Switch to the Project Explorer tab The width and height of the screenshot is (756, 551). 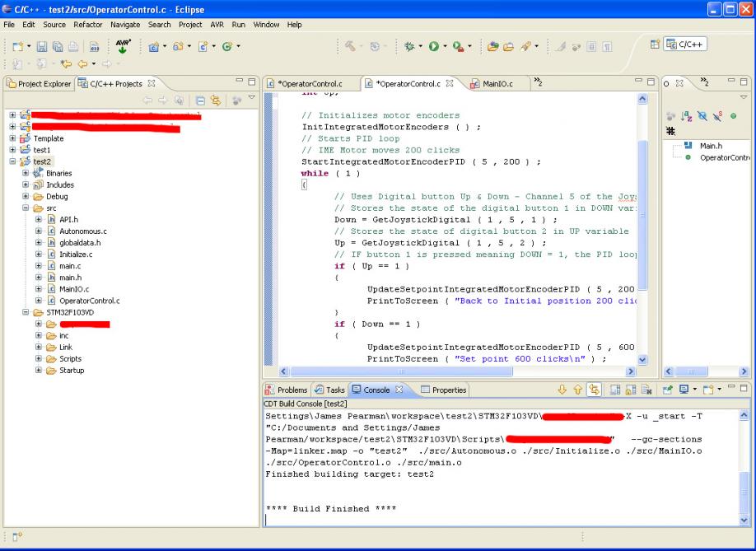39,84
